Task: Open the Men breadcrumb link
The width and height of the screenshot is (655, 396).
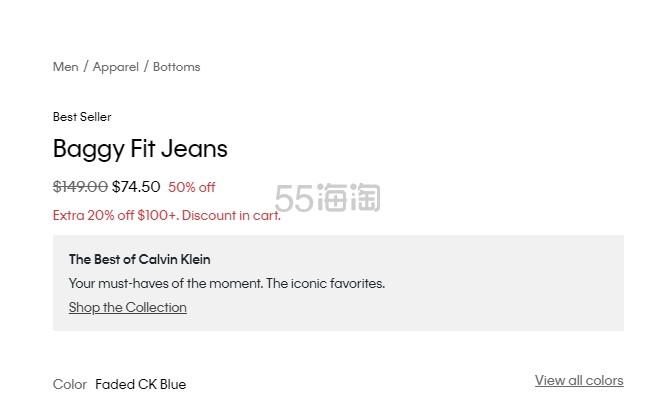Action: (x=66, y=67)
